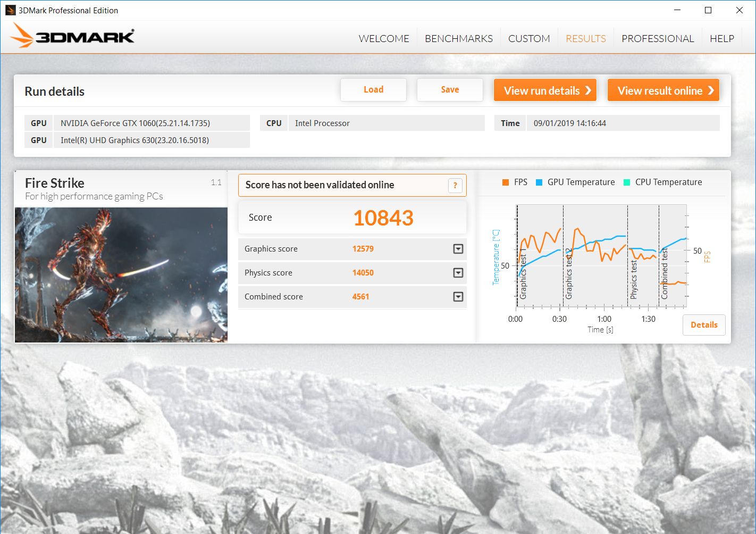This screenshot has height=534, width=756.
Task: Click 'Score has not been validated online' text
Action: pos(320,185)
